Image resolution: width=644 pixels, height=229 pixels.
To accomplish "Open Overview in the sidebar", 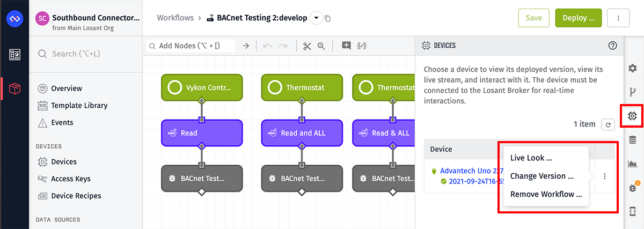I will 67,88.
